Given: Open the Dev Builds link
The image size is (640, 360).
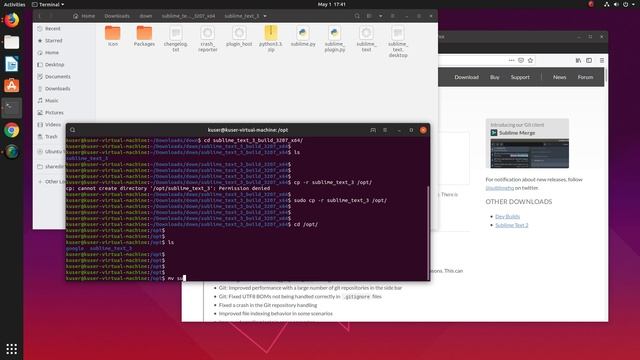Looking at the screenshot, I should coord(507,216).
